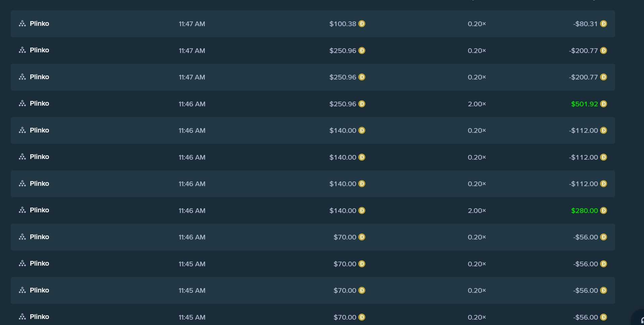Click the Plinko icon on the bottom 11:45 AM row

coord(22,316)
